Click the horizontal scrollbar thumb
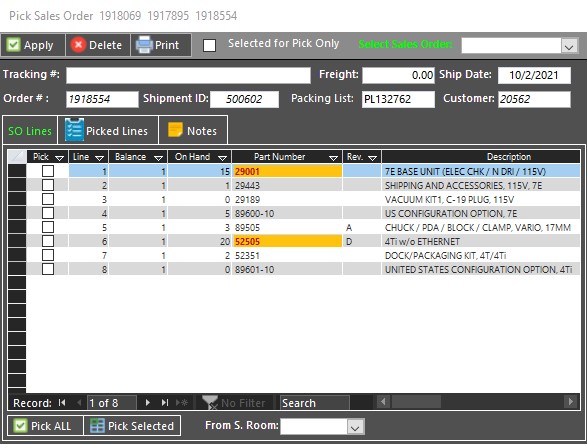587x444 pixels. coord(416,402)
